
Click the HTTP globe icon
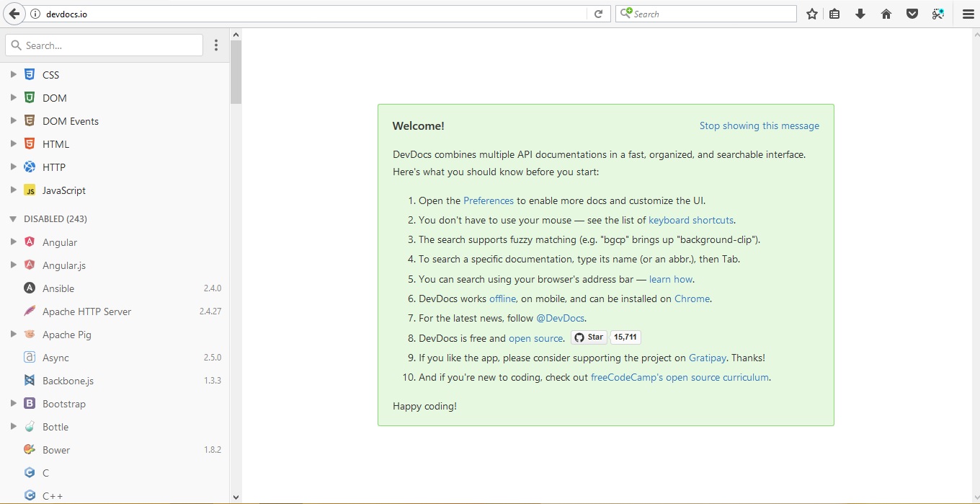tap(30, 167)
